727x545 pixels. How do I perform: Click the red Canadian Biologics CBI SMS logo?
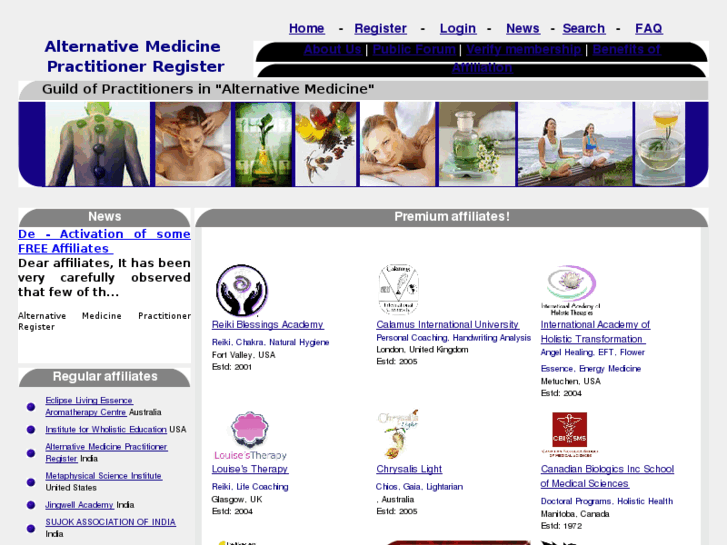(570, 434)
